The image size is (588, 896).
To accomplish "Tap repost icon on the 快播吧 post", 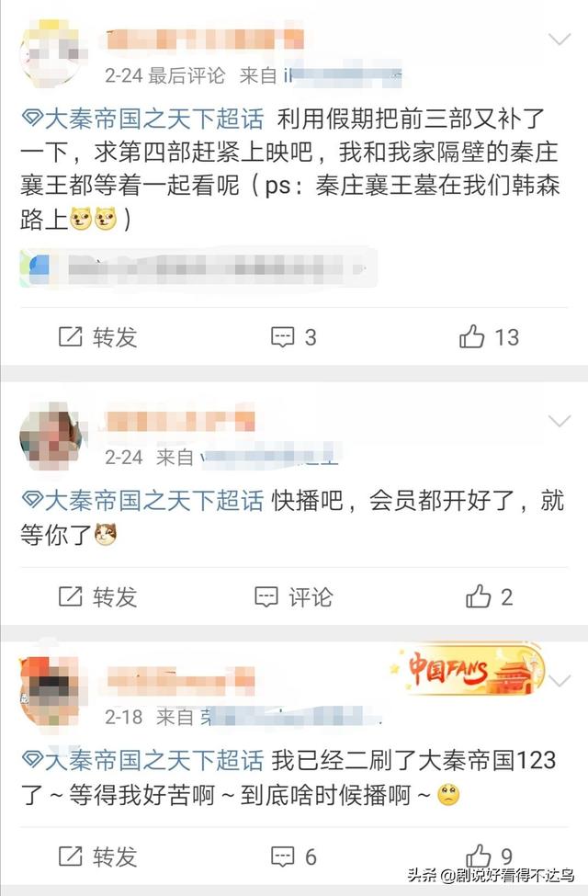I will pyautogui.click(x=71, y=596).
